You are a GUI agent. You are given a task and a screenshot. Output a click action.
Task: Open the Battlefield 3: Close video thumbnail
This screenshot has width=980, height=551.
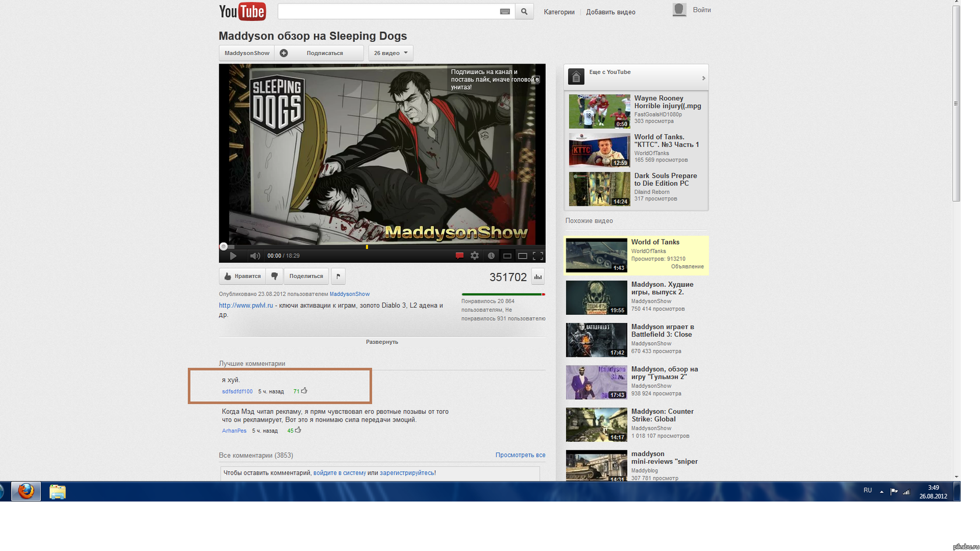pyautogui.click(x=596, y=340)
